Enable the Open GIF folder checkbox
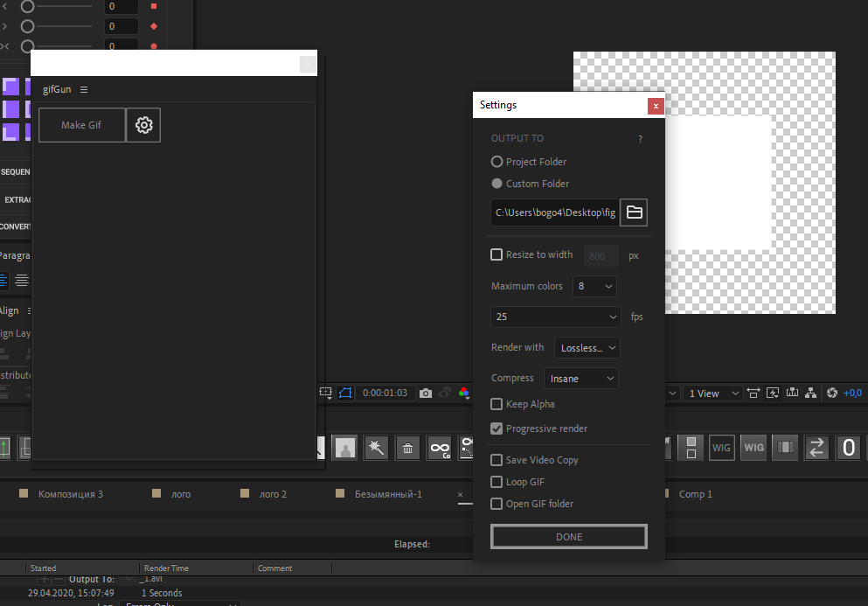Viewport: 868px width, 606px height. [x=496, y=504]
